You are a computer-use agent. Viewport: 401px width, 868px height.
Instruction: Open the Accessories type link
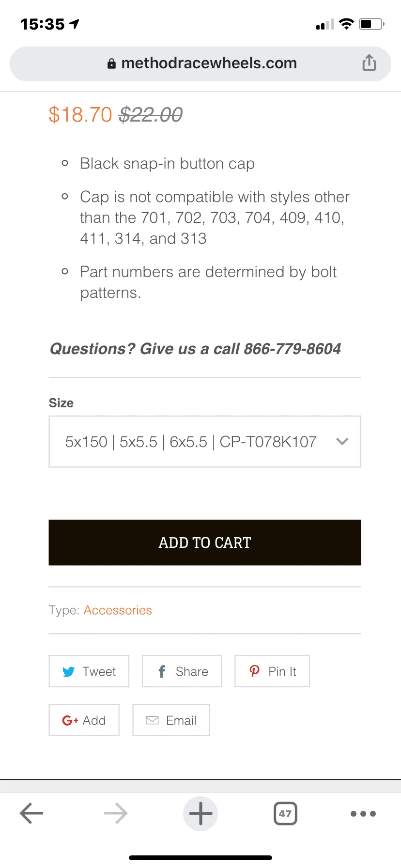[118, 610]
